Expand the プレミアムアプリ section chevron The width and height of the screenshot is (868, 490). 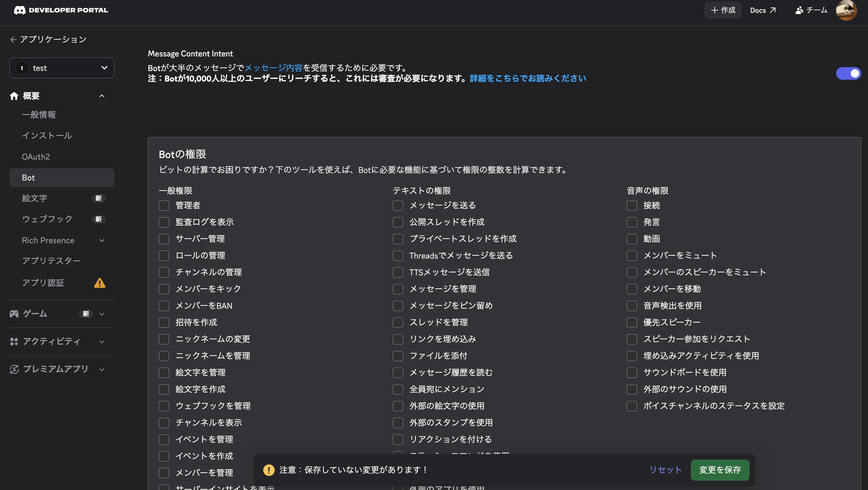(102, 369)
